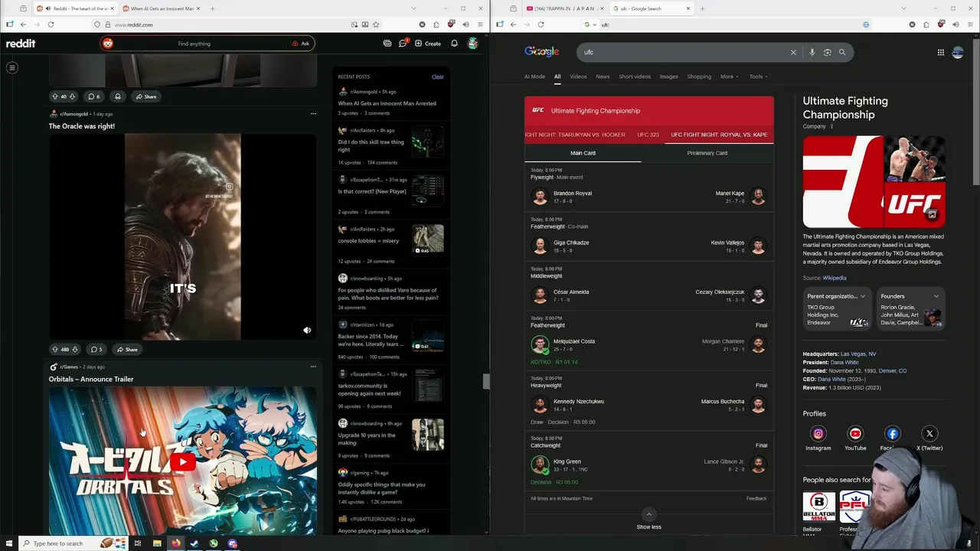Go back in Reddit browser window
This screenshot has height=551, width=980.
(23, 24)
